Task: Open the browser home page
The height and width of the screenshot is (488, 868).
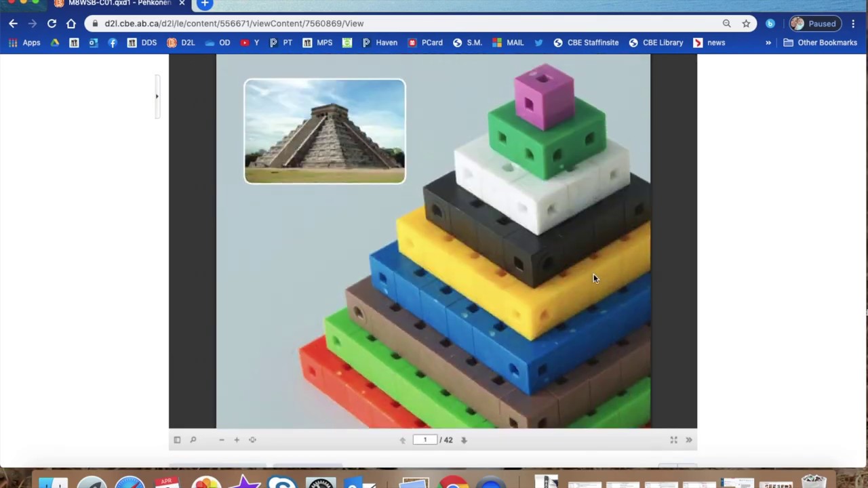Action: pos(71,24)
